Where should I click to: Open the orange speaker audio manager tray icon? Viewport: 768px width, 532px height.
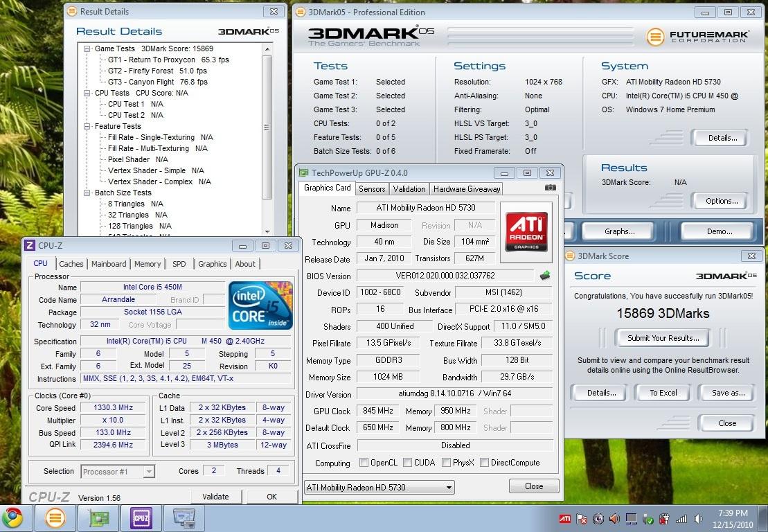click(614, 519)
